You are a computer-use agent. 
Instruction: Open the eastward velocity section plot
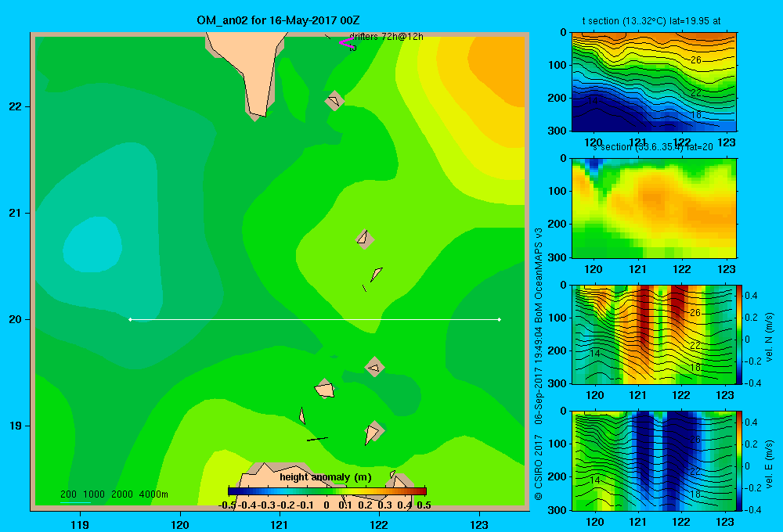click(x=654, y=461)
